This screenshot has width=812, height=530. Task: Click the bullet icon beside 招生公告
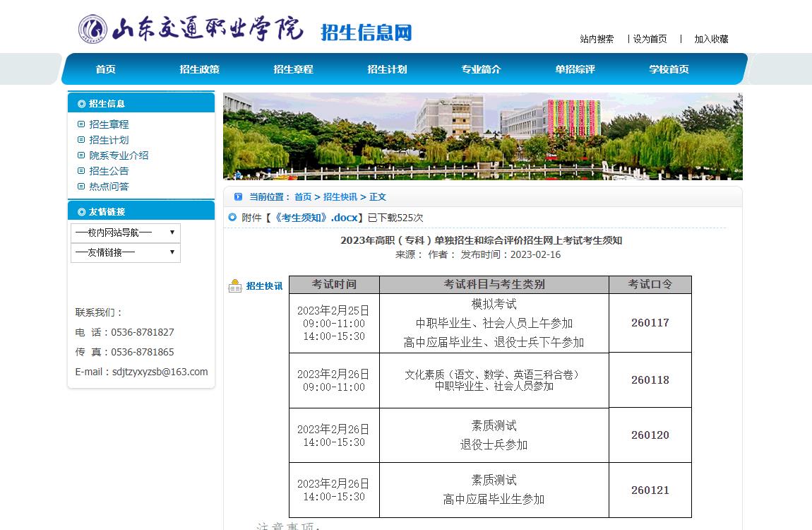(x=81, y=171)
